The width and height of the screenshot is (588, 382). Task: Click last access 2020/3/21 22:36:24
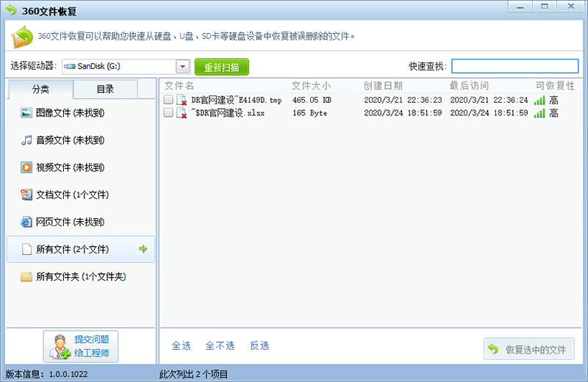[489, 100]
